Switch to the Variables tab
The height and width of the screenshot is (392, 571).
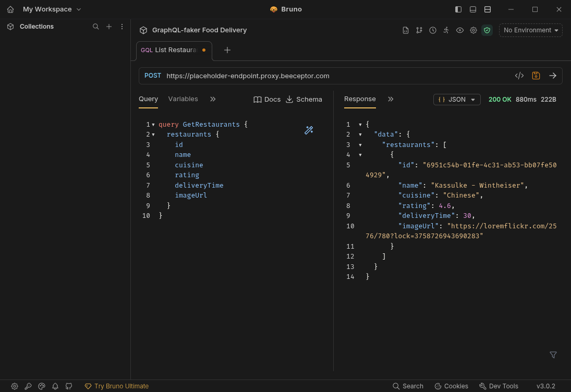(183, 99)
